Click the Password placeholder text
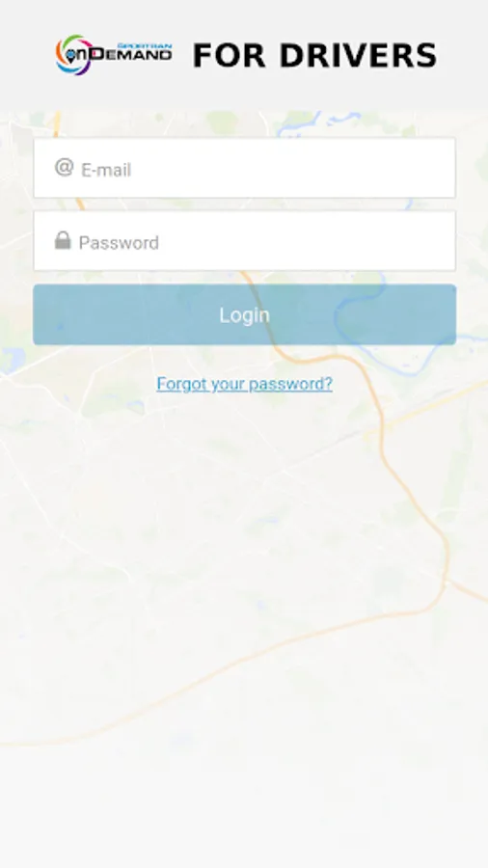 point(119,243)
